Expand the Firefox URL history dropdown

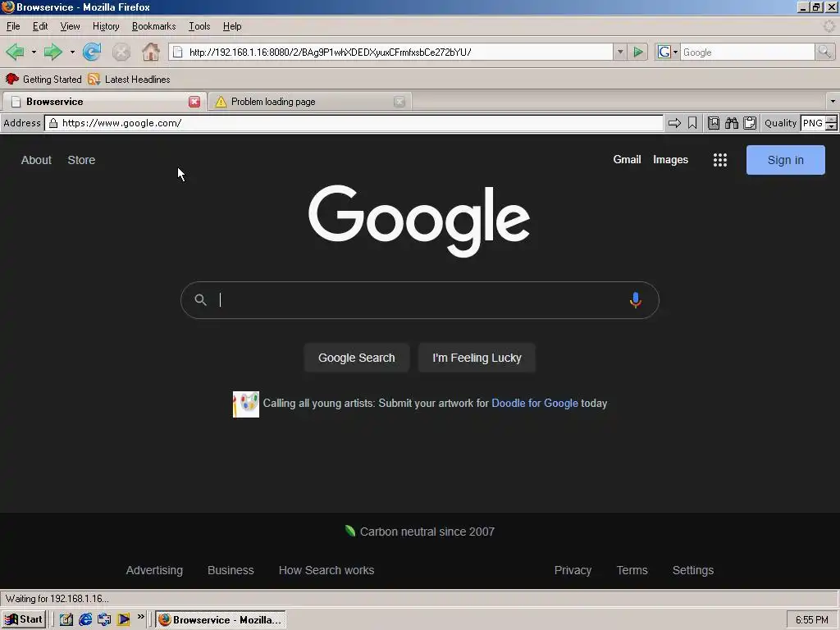[x=620, y=52]
